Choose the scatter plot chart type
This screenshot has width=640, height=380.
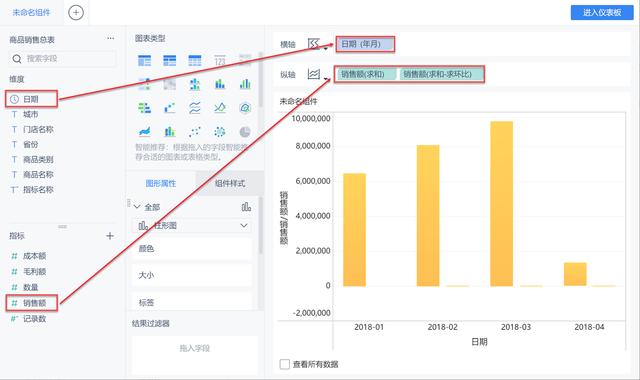coord(195,131)
